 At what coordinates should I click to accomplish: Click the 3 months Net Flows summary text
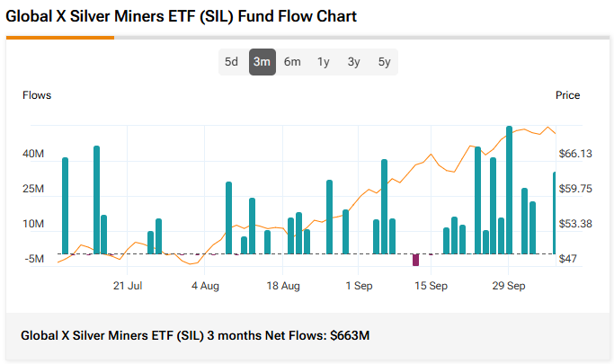(195, 335)
